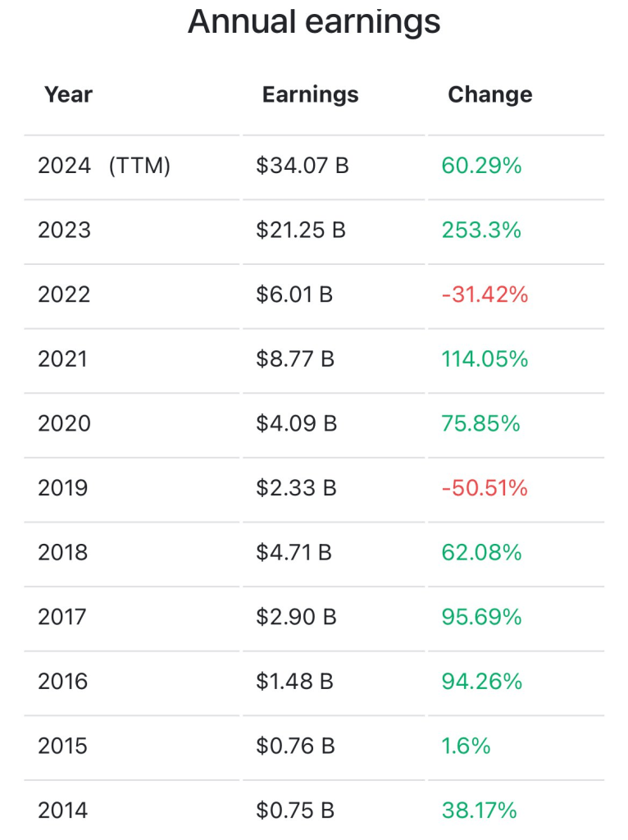Click the Earnings column header
Viewport: 628px width, 840px height.
click(x=310, y=94)
